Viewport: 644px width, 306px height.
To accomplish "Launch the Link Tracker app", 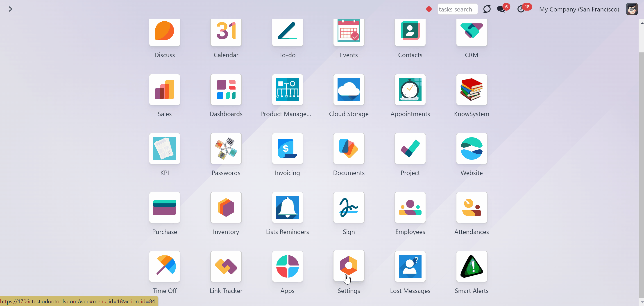I will tap(226, 267).
